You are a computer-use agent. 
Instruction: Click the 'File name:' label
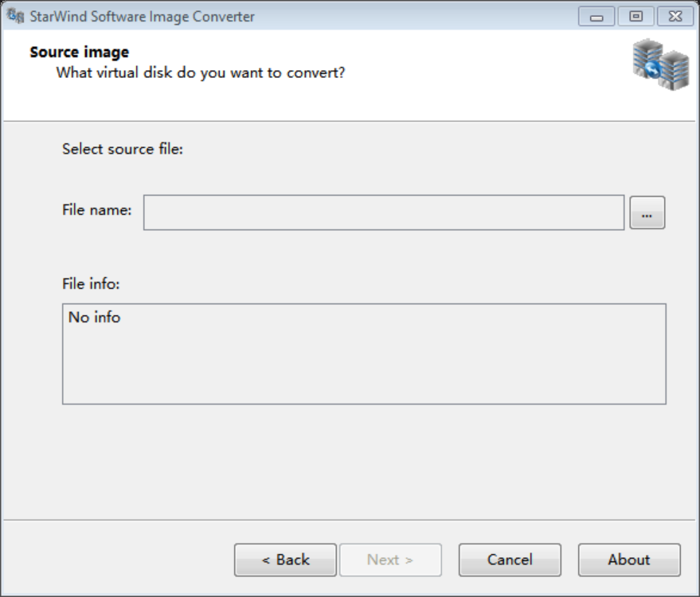pos(96,210)
